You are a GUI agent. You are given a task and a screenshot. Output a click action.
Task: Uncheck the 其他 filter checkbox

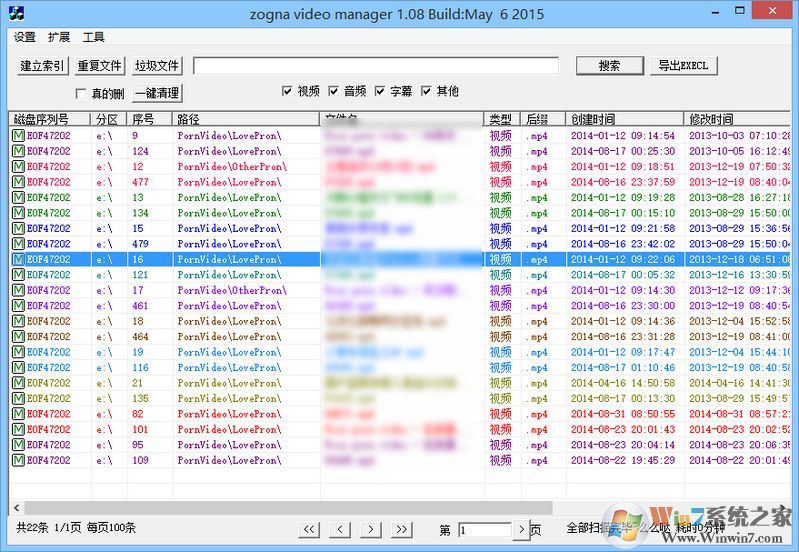coord(426,91)
